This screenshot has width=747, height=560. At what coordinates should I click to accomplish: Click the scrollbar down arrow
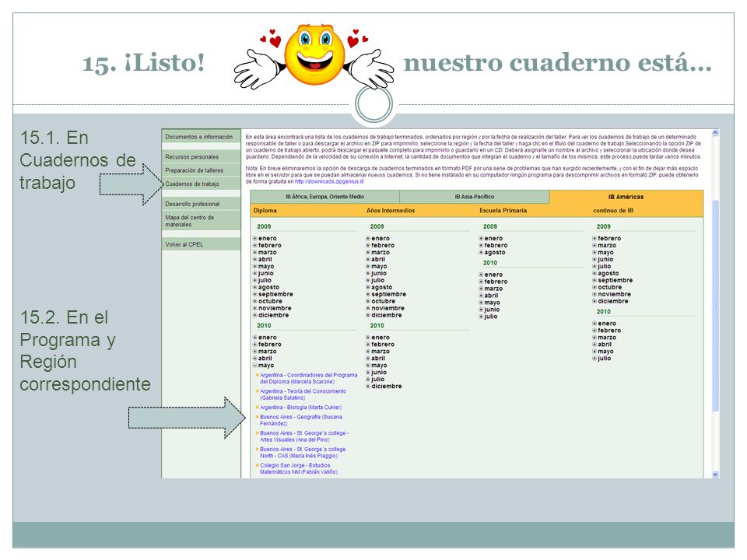click(x=715, y=474)
